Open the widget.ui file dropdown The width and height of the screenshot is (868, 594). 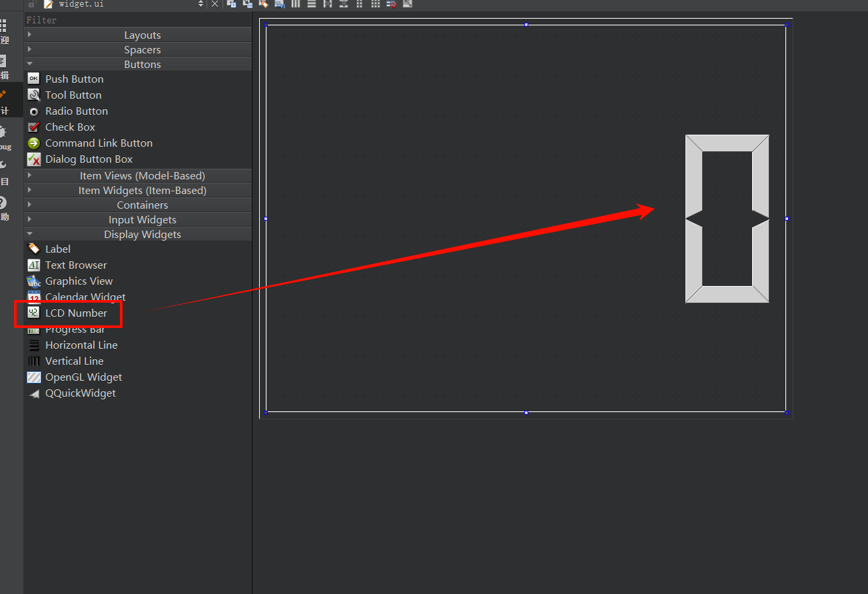201,4
